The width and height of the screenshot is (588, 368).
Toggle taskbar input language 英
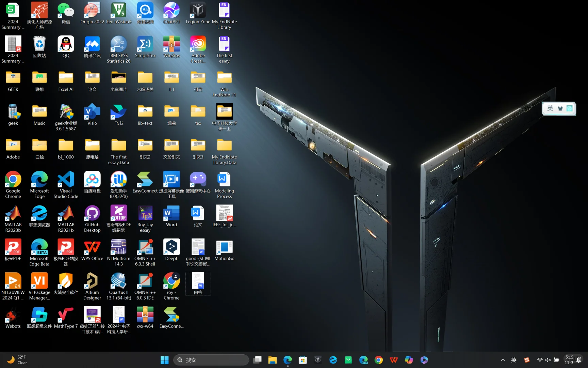pyautogui.click(x=514, y=360)
